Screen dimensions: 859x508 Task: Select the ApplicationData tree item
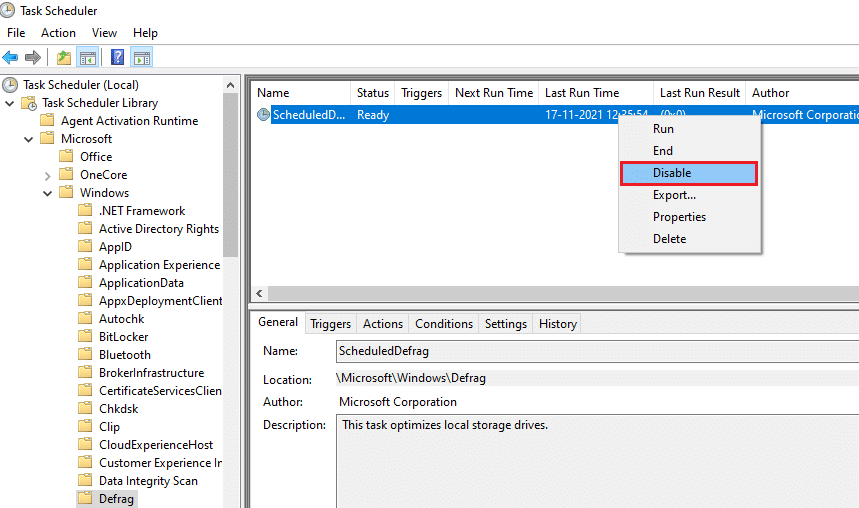(141, 283)
